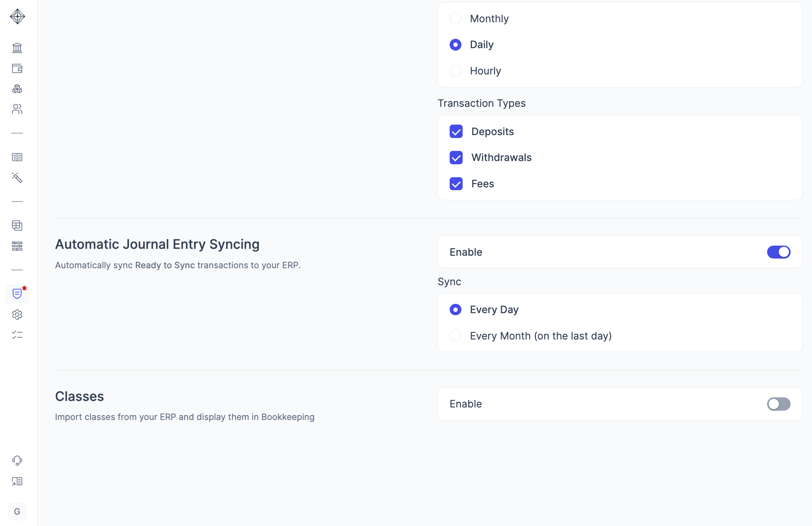Open the gear settings icon
The image size is (812, 526).
pos(17,314)
